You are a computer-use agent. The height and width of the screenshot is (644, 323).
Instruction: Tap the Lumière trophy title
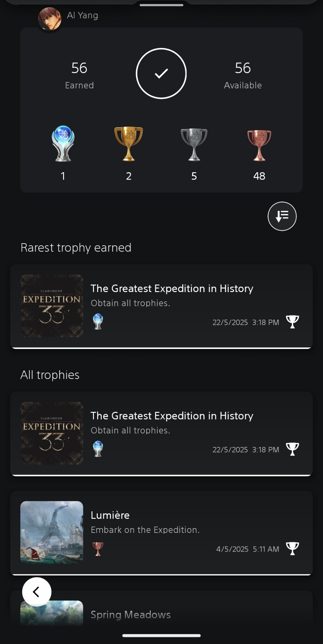tap(110, 515)
